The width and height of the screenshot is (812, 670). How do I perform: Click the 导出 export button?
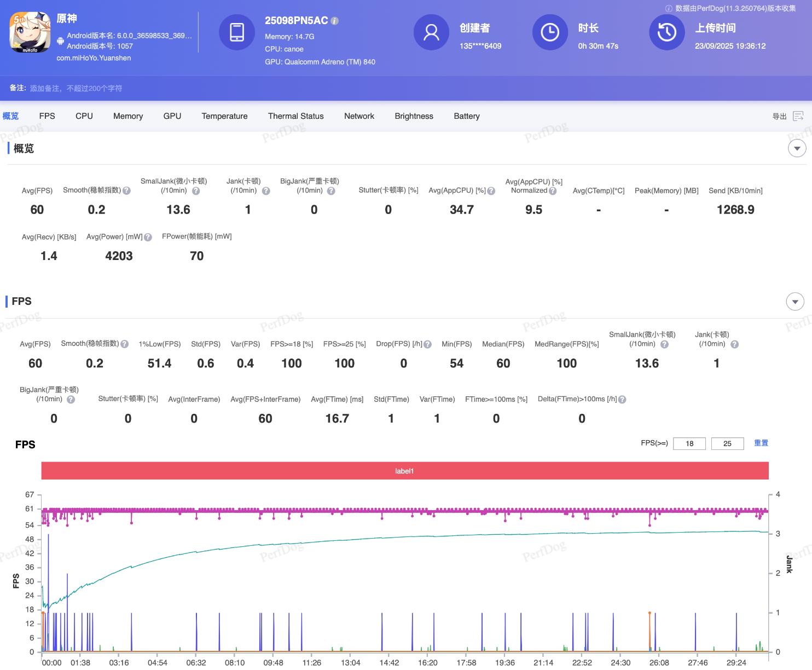tap(779, 116)
